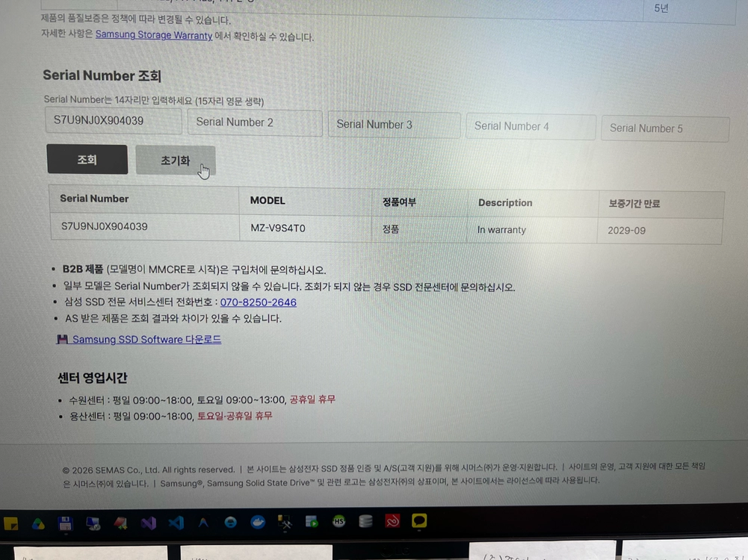Launch HeidiSQL green HS icon
Screen dimensions: 748x560
pyautogui.click(x=339, y=521)
